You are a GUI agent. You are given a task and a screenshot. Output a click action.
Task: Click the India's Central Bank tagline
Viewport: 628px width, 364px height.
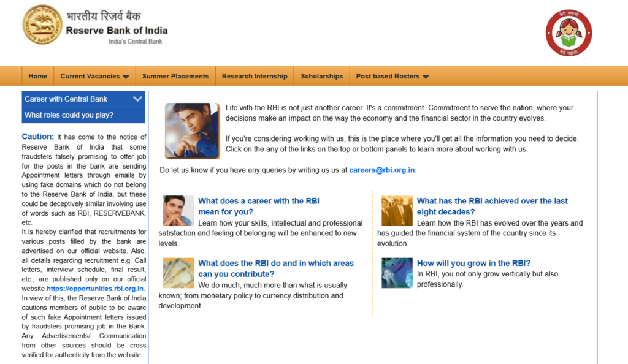click(x=136, y=41)
